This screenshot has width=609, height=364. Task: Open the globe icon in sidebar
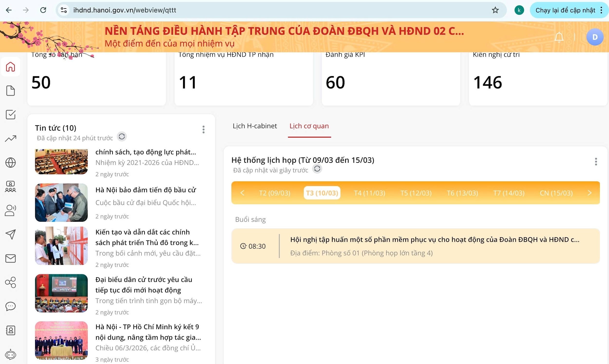tap(10, 162)
